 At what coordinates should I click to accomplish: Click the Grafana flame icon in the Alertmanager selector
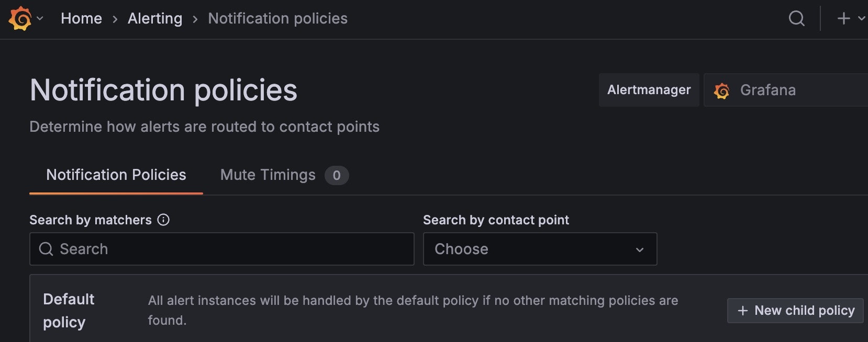click(x=723, y=90)
